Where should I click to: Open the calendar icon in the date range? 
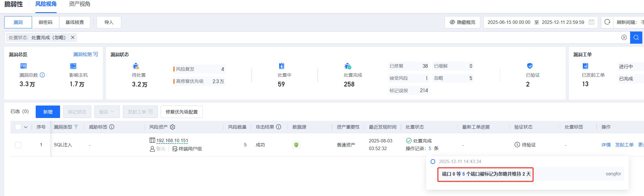[x=592, y=22]
